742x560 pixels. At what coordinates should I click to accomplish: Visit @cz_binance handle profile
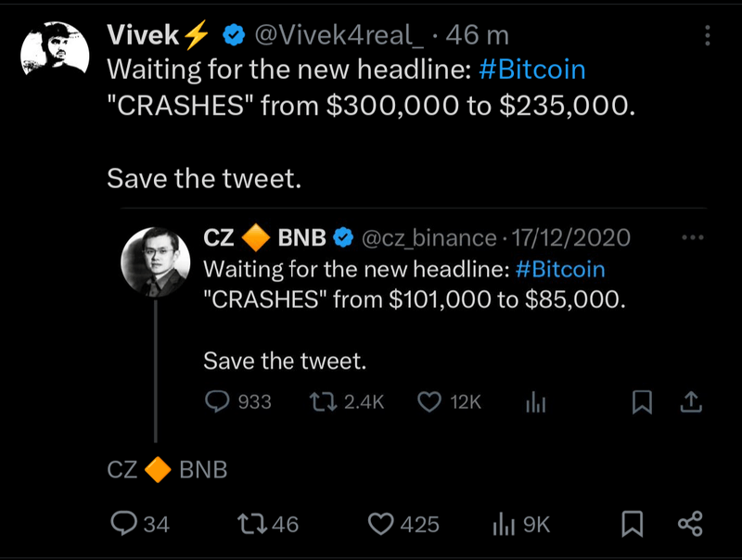(x=428, y=238)
